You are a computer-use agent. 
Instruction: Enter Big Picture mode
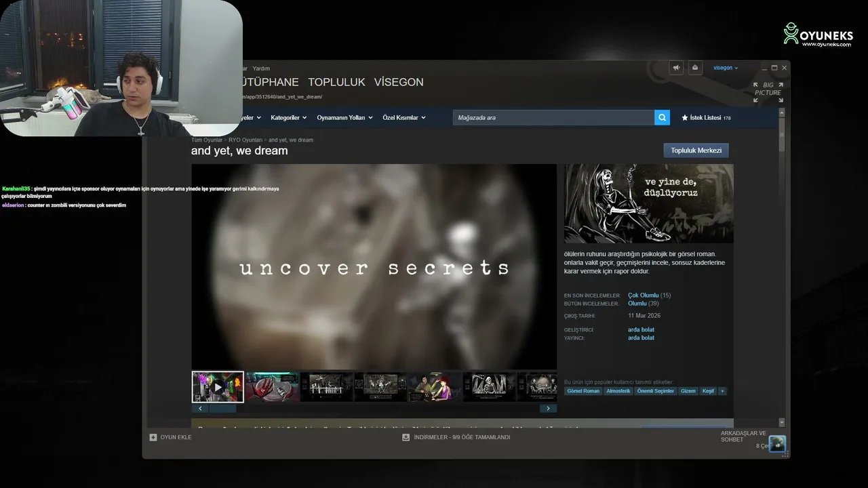768,92
